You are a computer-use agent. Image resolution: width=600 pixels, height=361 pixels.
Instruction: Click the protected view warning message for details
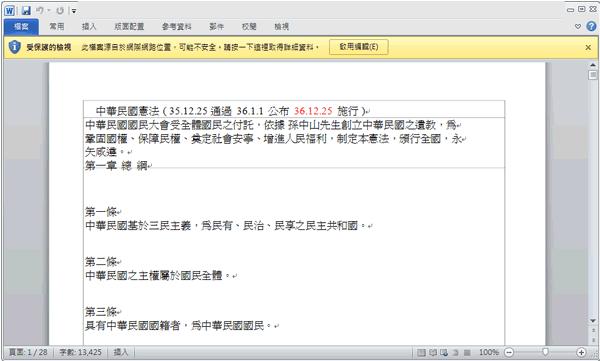point(200,47)
